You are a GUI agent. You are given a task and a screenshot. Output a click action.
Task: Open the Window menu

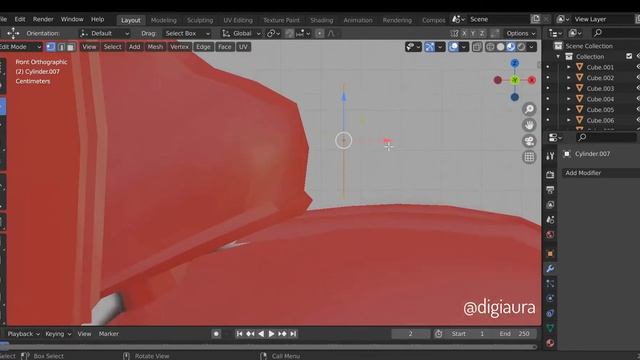click(72, 19)
